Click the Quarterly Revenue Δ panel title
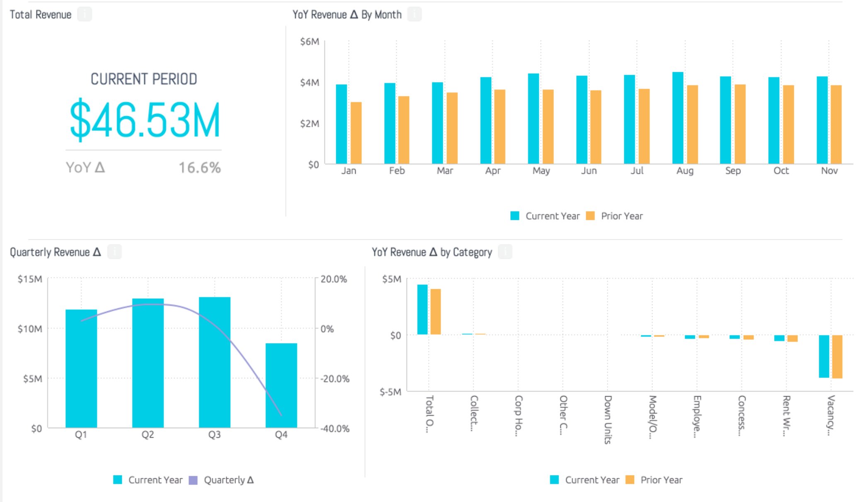Screen dimensions: 868x502 (56, 252)
